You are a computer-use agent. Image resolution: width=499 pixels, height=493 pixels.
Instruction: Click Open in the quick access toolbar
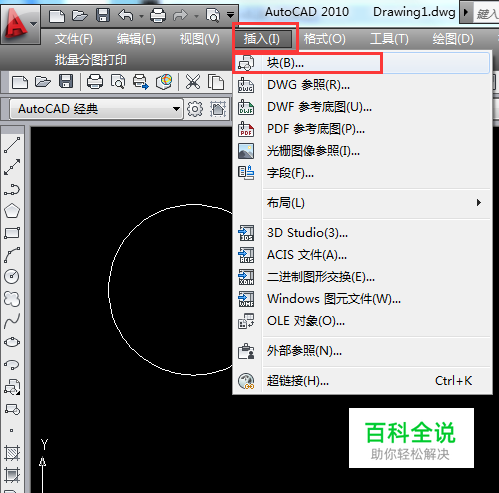click(80, 15)
